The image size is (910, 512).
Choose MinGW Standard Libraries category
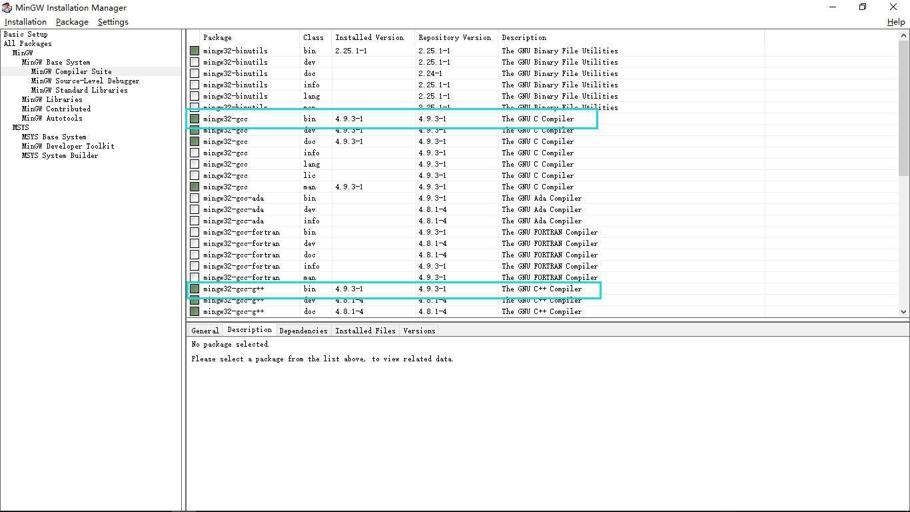79,90
